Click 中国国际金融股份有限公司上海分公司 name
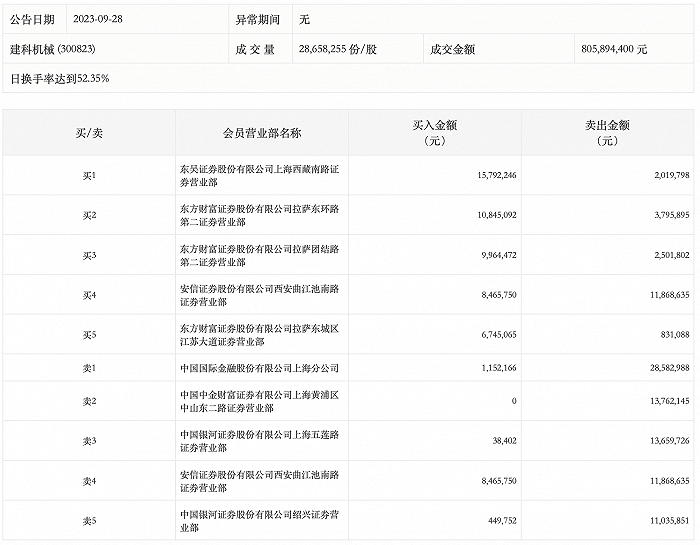 259,368
